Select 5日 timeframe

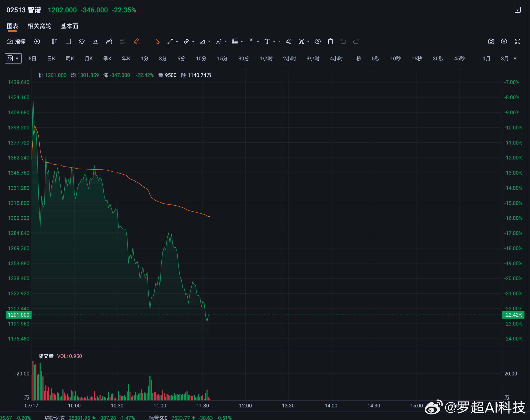32,59
